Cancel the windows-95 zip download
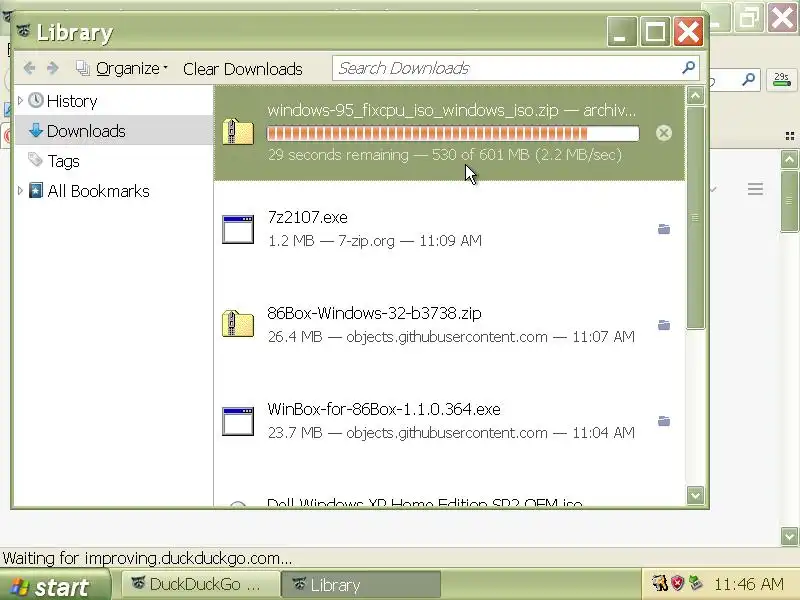The width and height of the screenshot is (800, 600). pyautogui.click(x=663, y=133)
